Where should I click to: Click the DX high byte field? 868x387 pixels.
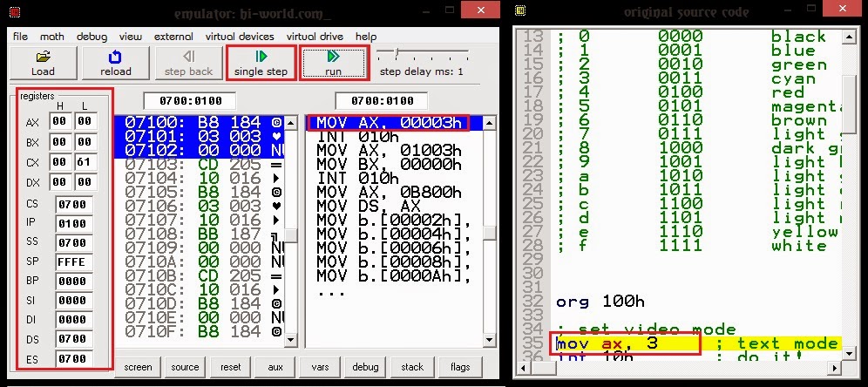61,182
